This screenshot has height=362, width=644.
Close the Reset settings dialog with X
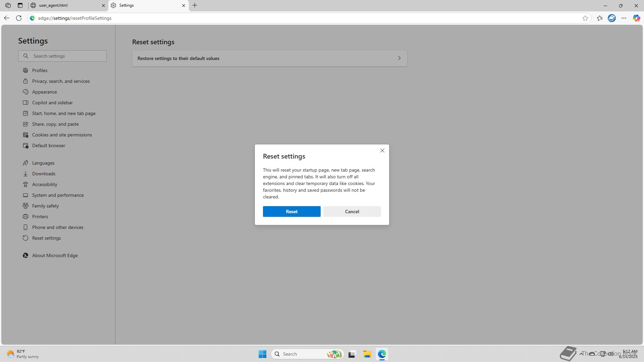click(x=382, y=150)
